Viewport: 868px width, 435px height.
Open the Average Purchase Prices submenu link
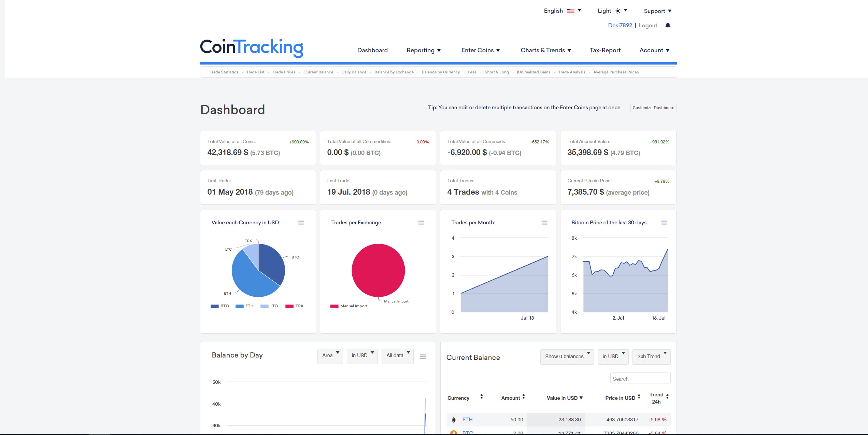(616, 72)
